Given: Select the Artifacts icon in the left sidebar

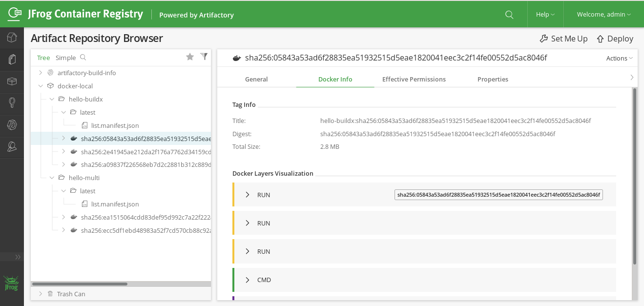Looking at the screenshot, I should pyautogui.click(x=12, y=59).
